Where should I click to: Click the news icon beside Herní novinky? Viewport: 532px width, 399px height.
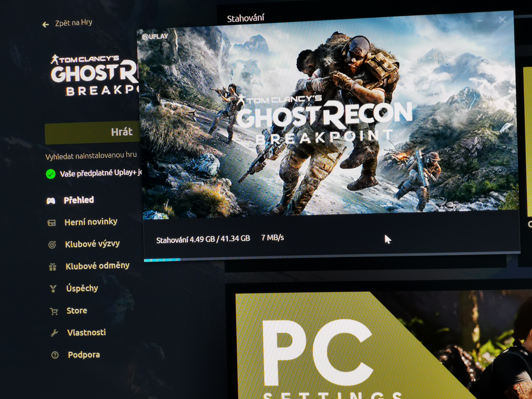coord(51,223)
